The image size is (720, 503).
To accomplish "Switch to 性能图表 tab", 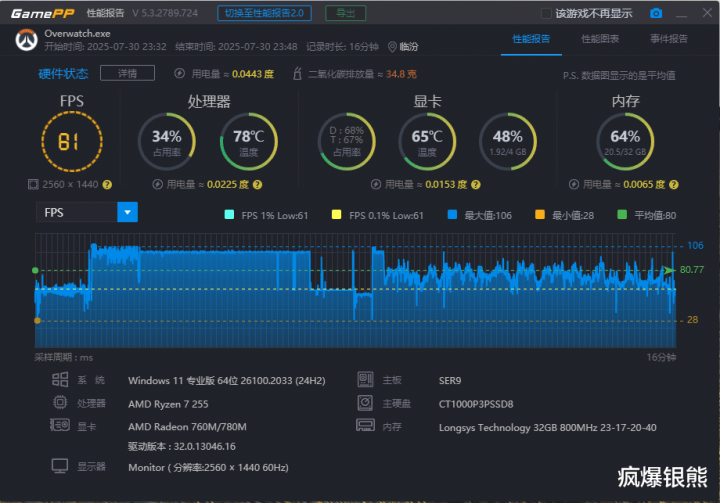I will pyautogui.click(x=600, y=39).
